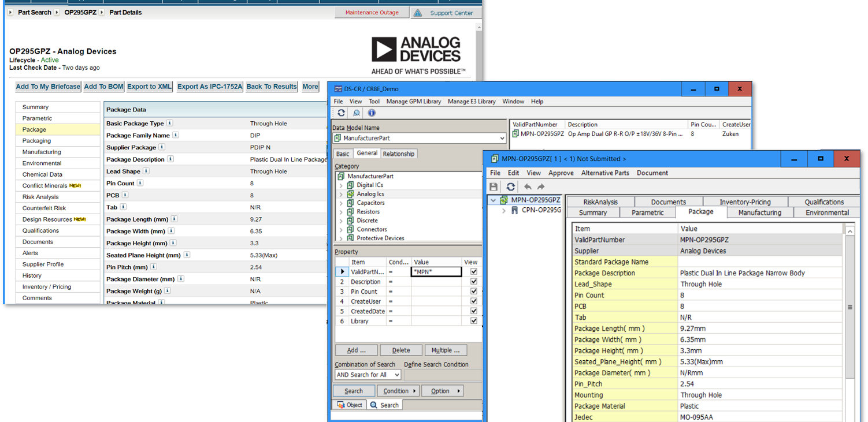The height and width of the screenshot is (422, 868).
Task: Open Alternative Parts menu
Action: click(x=605, y=173)
